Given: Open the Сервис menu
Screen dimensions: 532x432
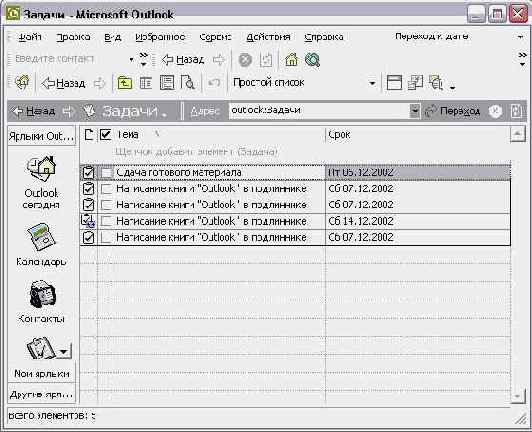Looking at the screenshot, I should (215, 37).
